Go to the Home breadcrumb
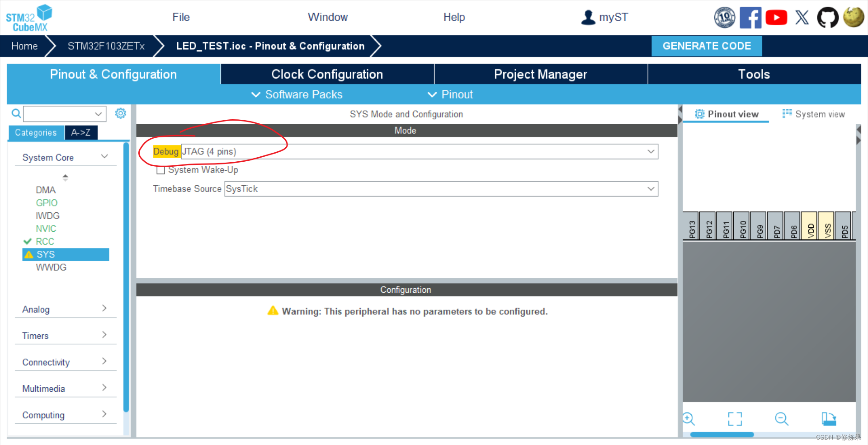 click(24, 46)
